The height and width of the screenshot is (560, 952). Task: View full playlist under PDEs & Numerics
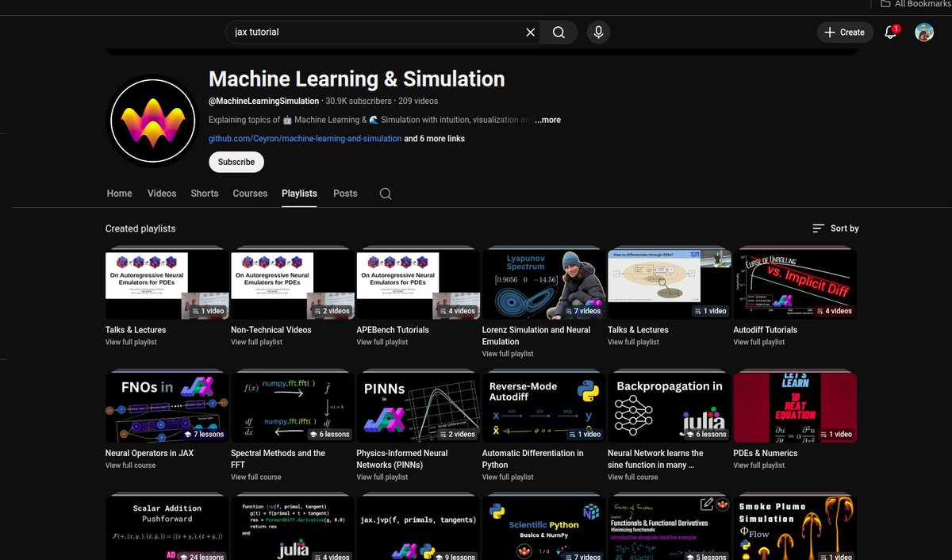759,465
